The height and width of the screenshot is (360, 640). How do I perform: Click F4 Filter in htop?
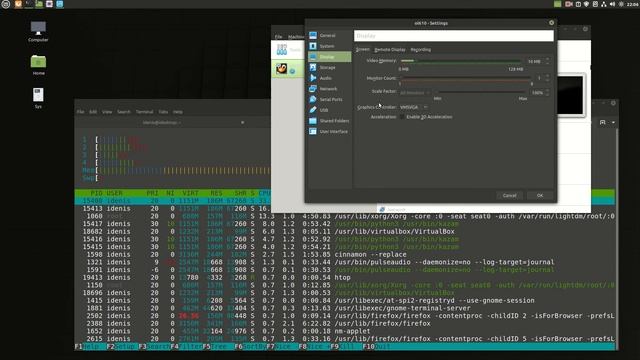point(187,347)
